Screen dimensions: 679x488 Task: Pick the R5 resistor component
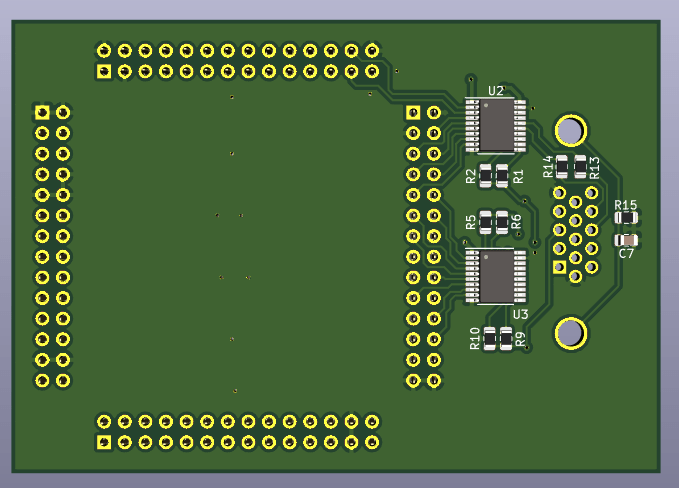coord(486,221)
